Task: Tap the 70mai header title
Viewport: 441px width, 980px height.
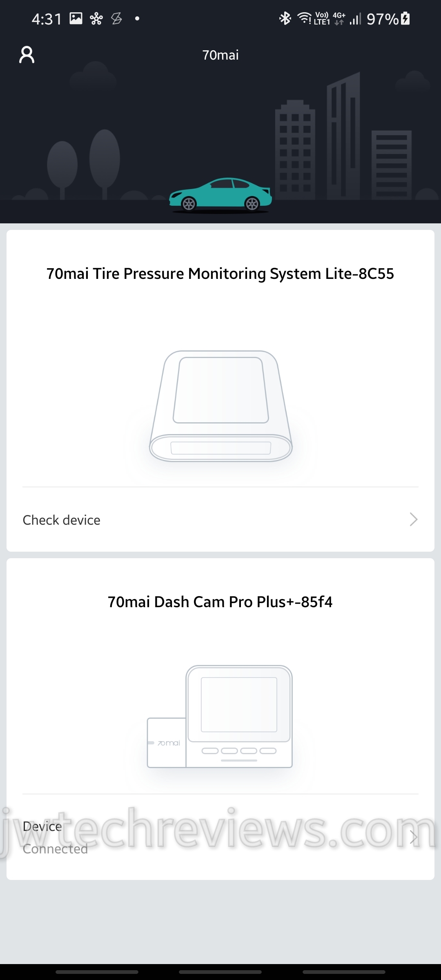Action: click(x=220, y=55)
